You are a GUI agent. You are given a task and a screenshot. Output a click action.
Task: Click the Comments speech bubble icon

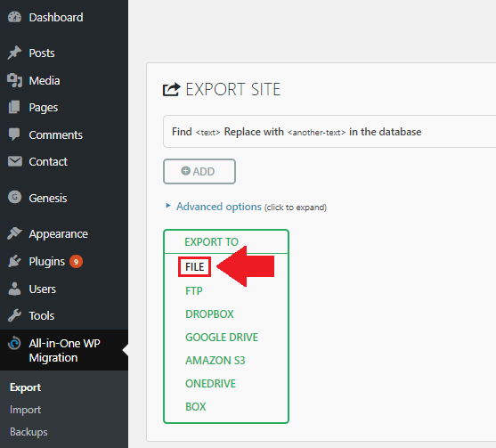pos(14,134)
